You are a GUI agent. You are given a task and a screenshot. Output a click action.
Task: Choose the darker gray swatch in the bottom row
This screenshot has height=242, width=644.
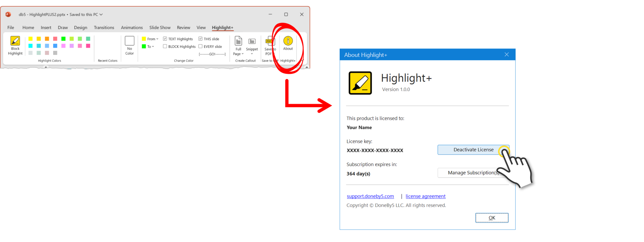[55, 53]
